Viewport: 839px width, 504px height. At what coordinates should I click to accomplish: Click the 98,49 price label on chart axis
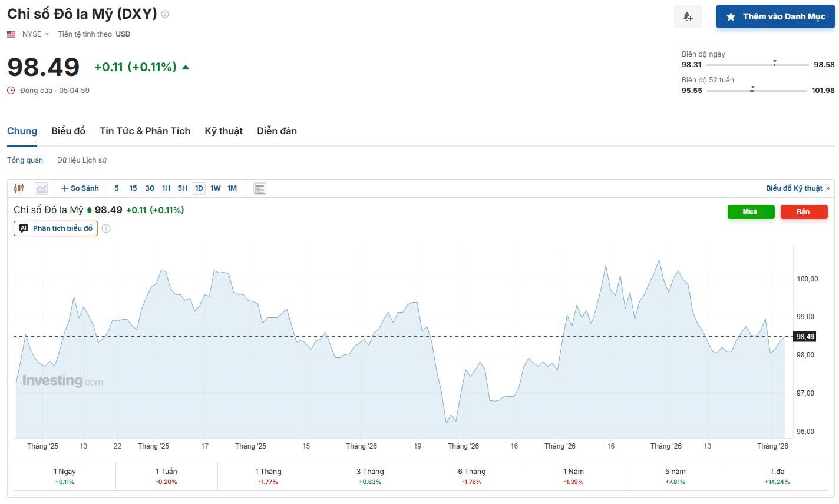(805, 337)
